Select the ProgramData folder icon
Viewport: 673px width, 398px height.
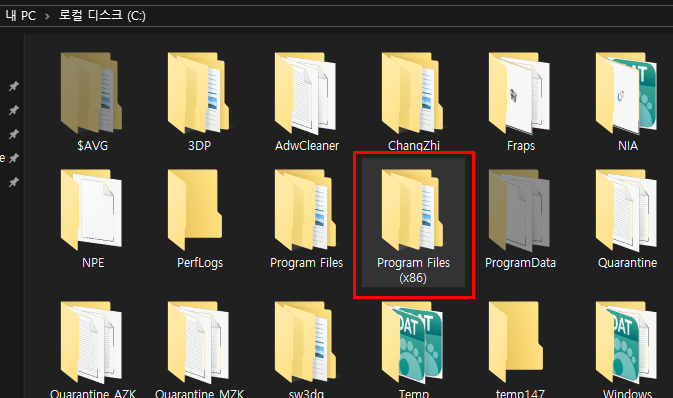click(519, 210)
